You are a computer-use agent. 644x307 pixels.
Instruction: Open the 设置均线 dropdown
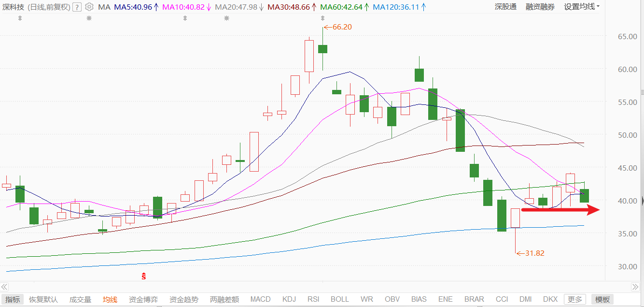[582, 7]
